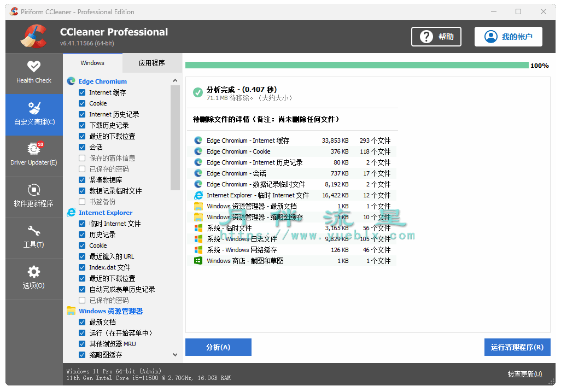Open the 软件更新程序 section
Screen dimensions: 561x392
point(34,196)
